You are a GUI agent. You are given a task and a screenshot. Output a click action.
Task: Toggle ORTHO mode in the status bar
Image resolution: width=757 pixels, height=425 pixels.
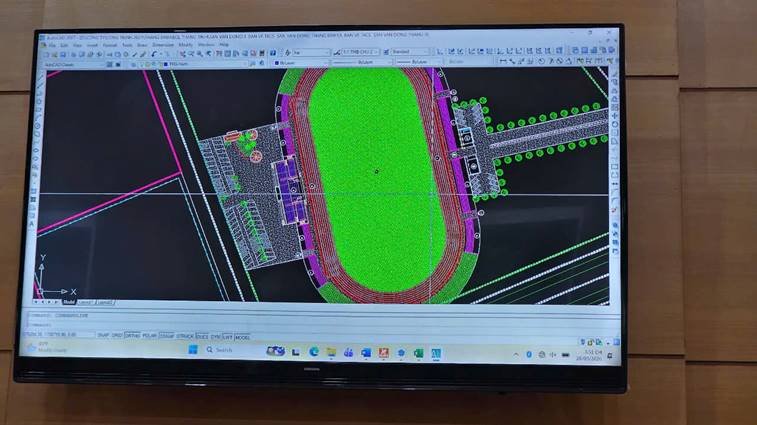click(x=132, y=335)
